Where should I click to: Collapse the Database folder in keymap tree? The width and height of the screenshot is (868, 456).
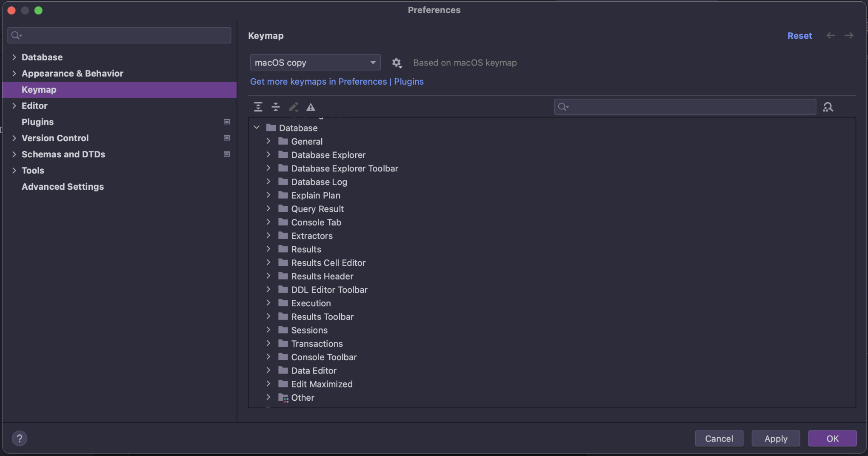(257, 128)
